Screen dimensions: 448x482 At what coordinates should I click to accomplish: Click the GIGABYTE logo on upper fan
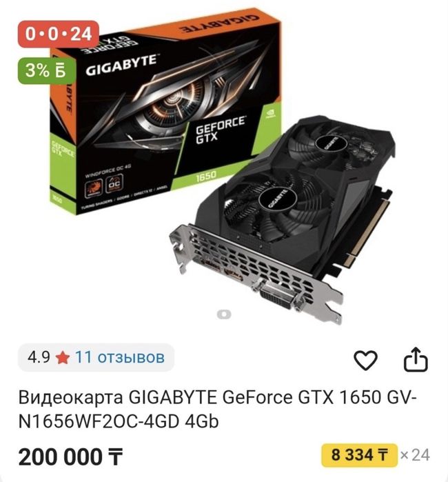331,143
